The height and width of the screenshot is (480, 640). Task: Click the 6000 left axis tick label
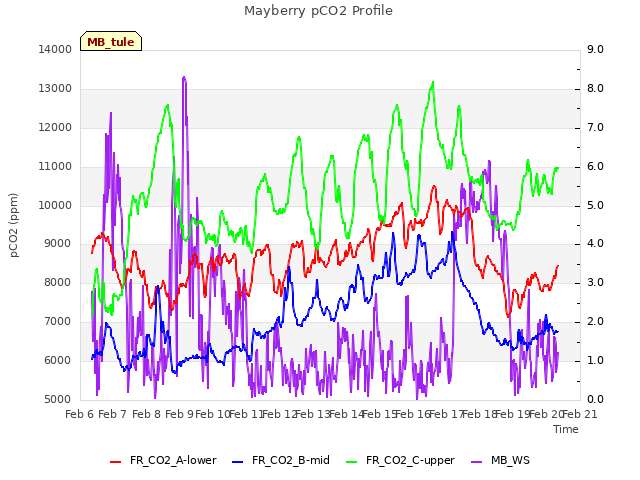click(x=58, y=360)
